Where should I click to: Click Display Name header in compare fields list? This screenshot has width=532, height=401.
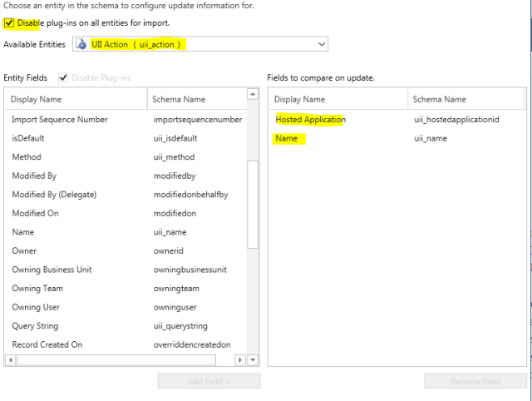[x=338, y=99]
